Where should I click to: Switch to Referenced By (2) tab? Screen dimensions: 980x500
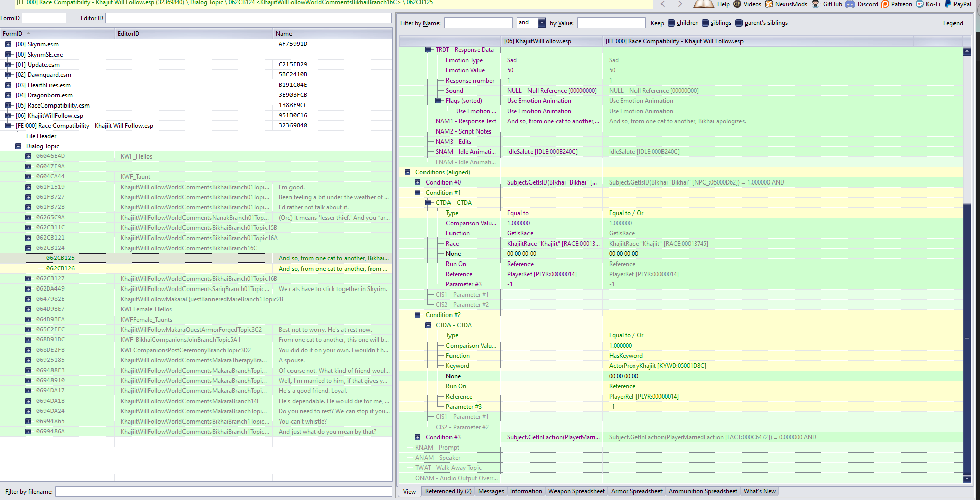click(x=448, y=491)
